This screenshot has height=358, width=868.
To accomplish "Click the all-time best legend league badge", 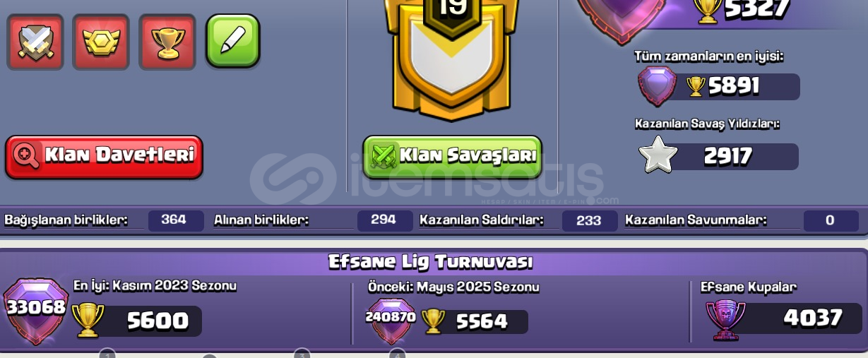I will pyautogui.click(x=657, y=86).
